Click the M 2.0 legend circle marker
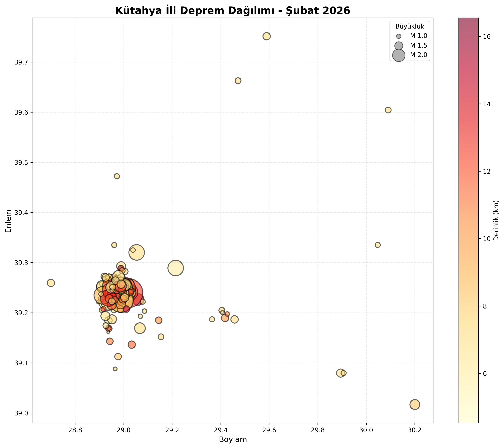The image size is (504, 448). [399, 55]
